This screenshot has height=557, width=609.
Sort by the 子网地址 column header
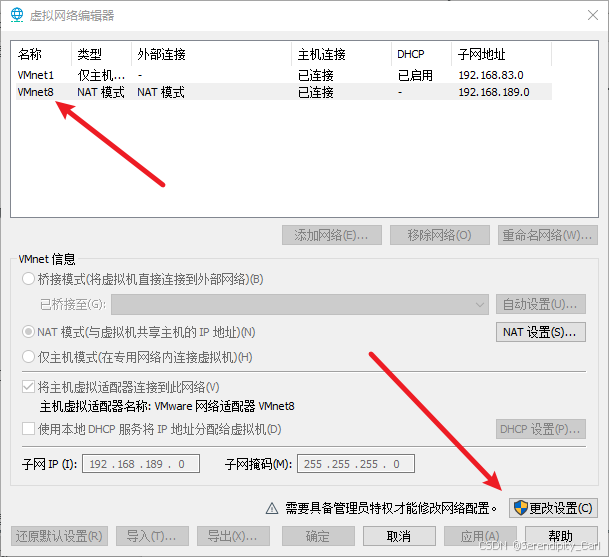pos(501,54)
